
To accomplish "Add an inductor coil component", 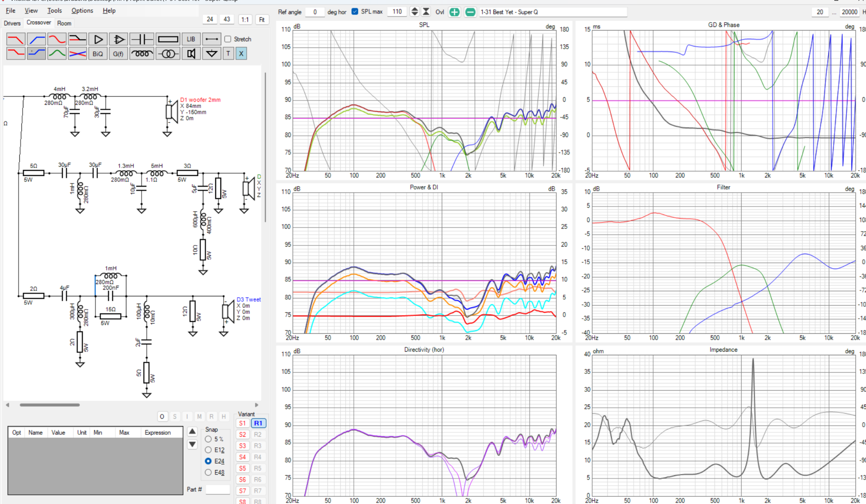I will pyautogui.click(x=142, y=54).
